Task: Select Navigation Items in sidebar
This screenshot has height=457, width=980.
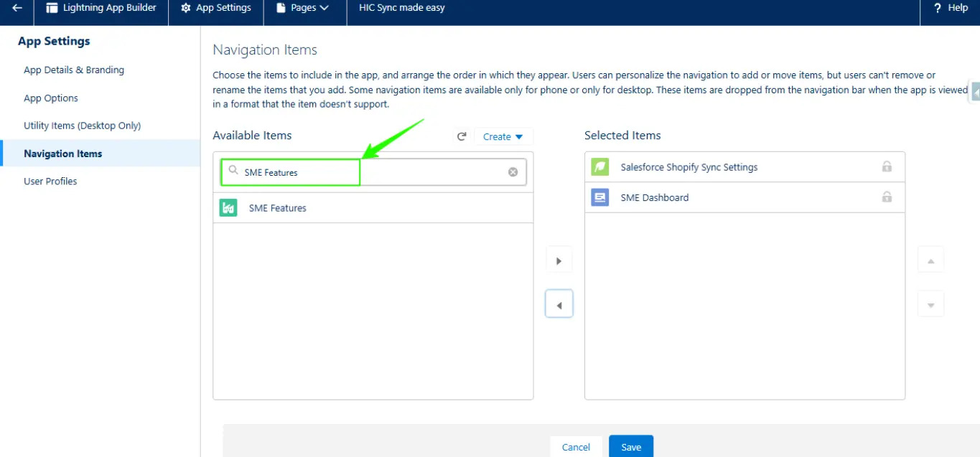Action: [x=63, y=154]
